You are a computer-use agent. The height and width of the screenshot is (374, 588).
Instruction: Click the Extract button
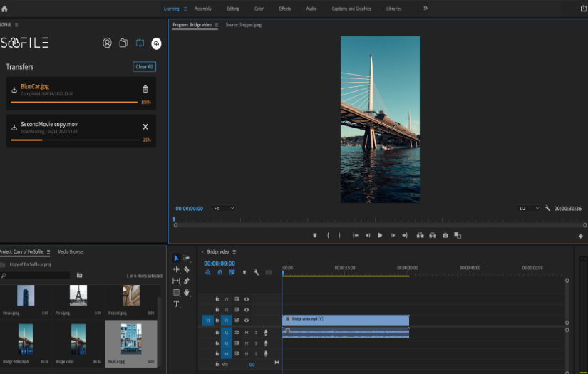point(433,235)
